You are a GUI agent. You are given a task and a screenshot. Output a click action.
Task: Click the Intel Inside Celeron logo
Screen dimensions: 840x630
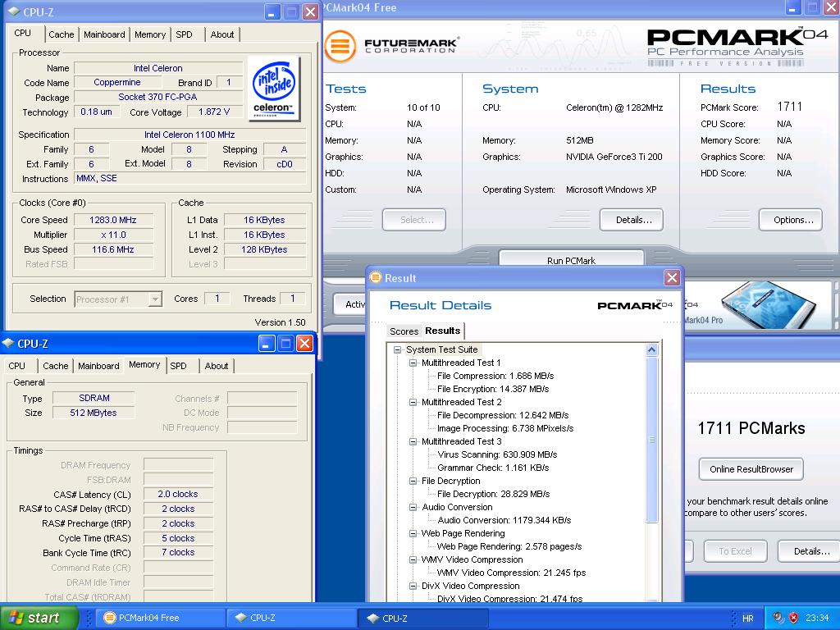(x=274, y=89)
